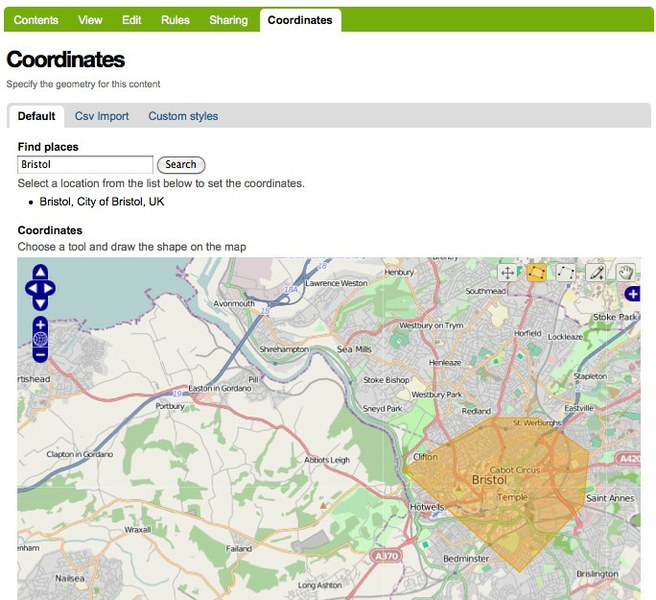Pan the map down with arrow

[x=40, y=304]
